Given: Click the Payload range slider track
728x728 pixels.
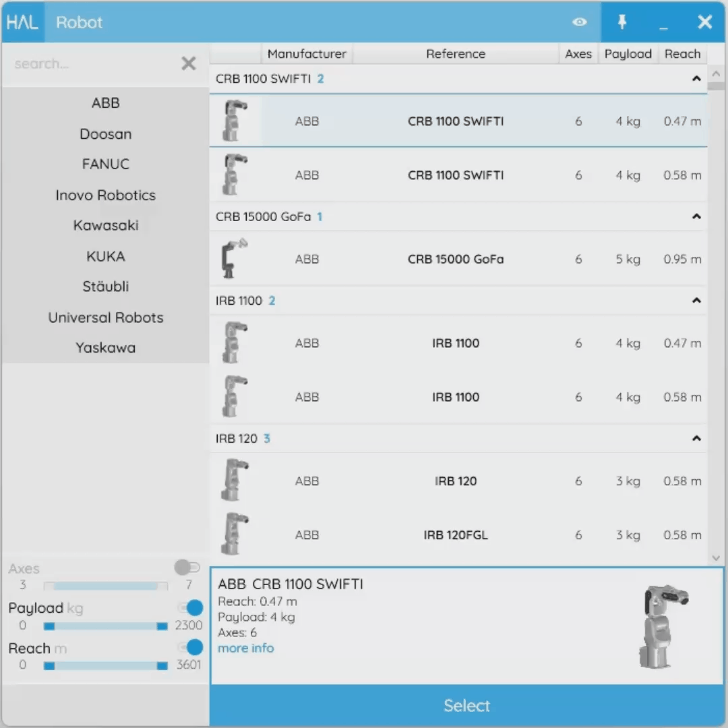Looking at the screenshot, I should click(105, 626).
